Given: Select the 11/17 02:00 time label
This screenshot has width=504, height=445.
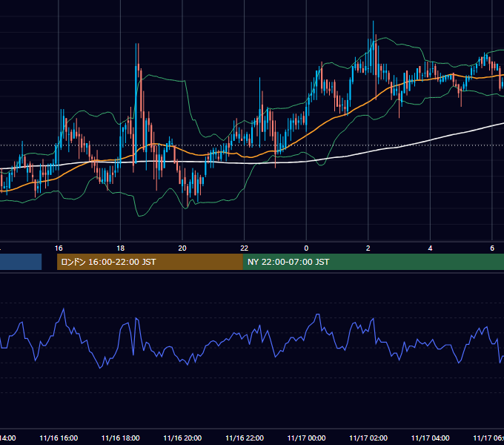Looking at the screenshot, I should tap(368, 438).
